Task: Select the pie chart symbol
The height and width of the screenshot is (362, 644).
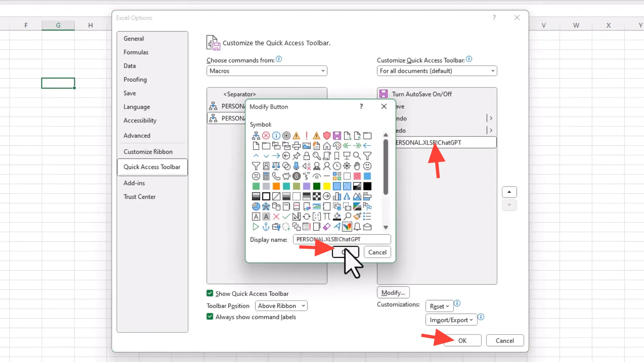Action: [256, 206]
